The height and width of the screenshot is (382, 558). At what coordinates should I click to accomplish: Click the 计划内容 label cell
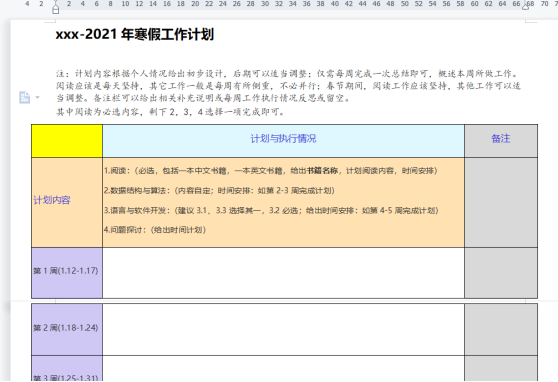click(x=67, y=203)
